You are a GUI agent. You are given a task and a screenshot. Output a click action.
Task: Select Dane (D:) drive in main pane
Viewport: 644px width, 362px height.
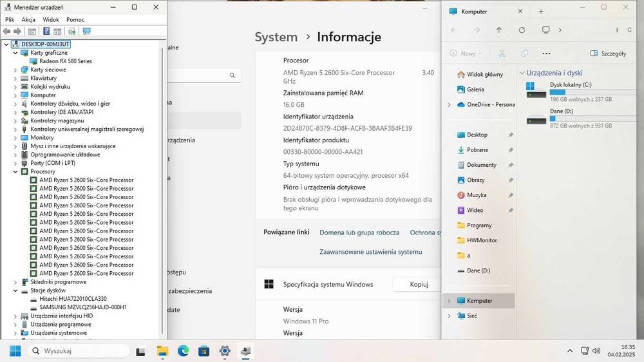[580, 118]
